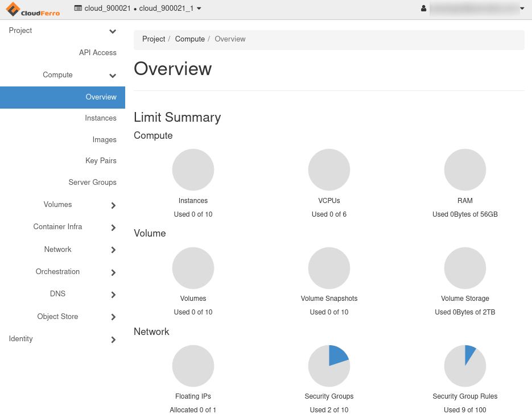The width and height of the screenshot is (532, 418).
Task: Click the RAM usage pie chart
Action: pyautogui.click(x=465, y=169)
